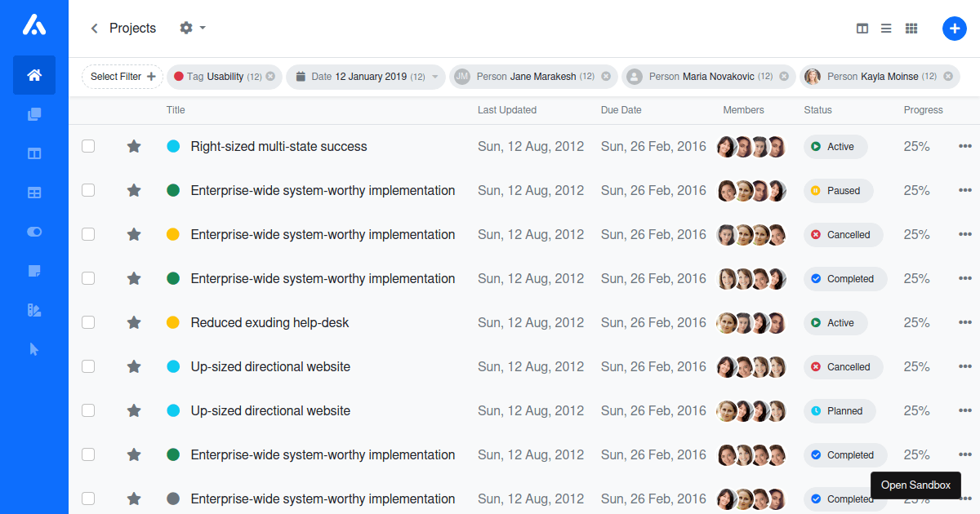Open the notes panel icon in the sidebar
The image size is (980, 514).
[34, 270]
